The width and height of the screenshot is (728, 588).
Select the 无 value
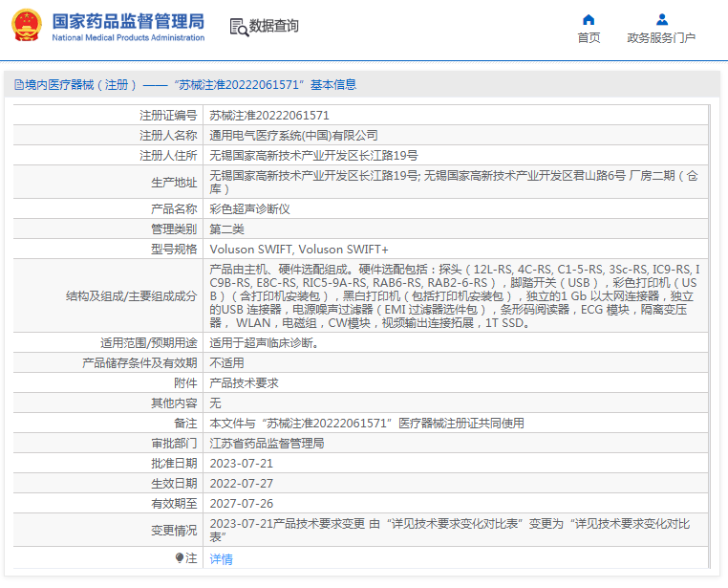tap(215, 403)
